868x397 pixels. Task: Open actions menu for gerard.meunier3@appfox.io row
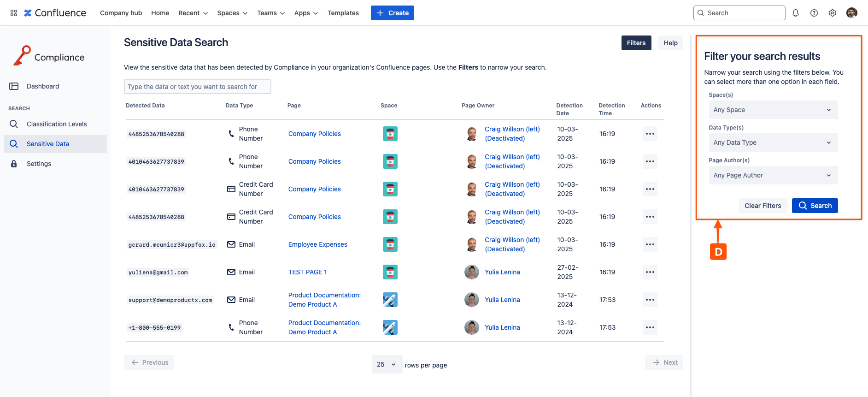tap(650, 244)
